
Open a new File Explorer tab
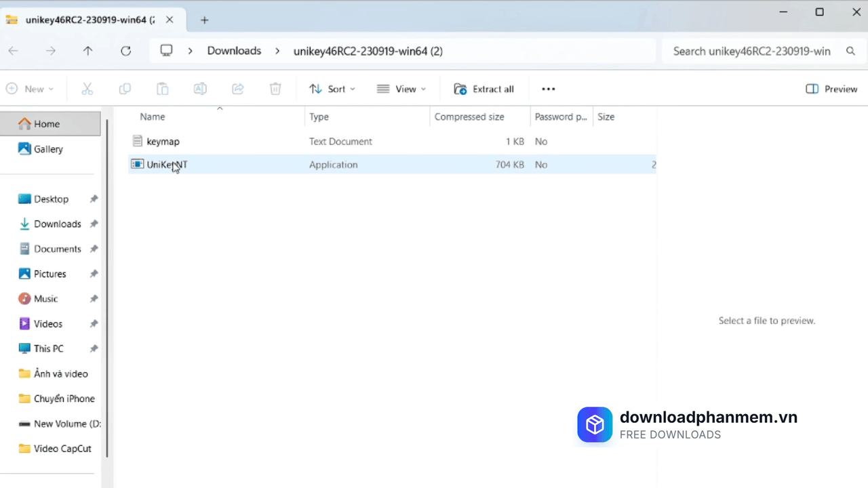tap(205, 20)
